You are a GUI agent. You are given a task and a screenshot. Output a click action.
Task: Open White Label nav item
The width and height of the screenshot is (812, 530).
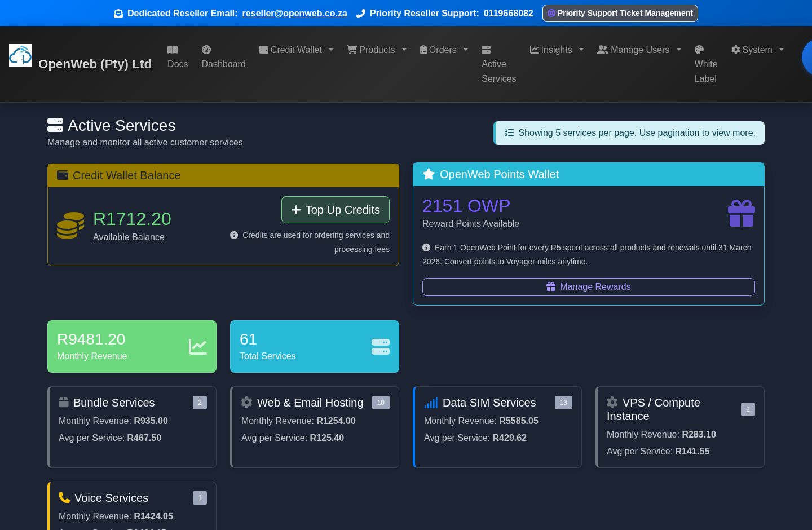(706, 64)
